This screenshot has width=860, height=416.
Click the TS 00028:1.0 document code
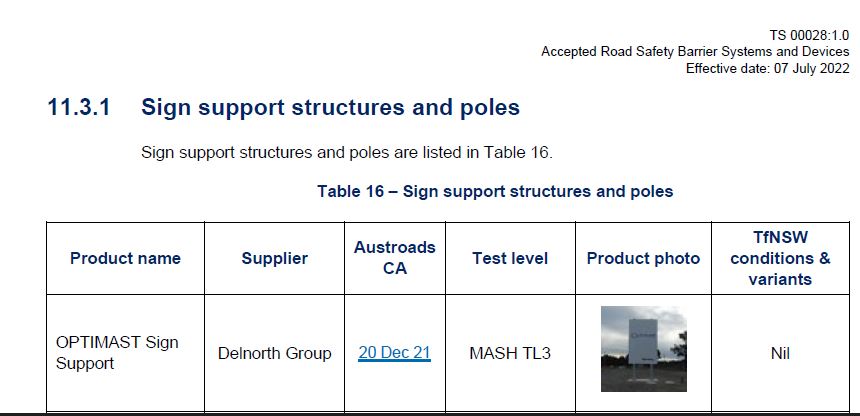click(809, 35)
